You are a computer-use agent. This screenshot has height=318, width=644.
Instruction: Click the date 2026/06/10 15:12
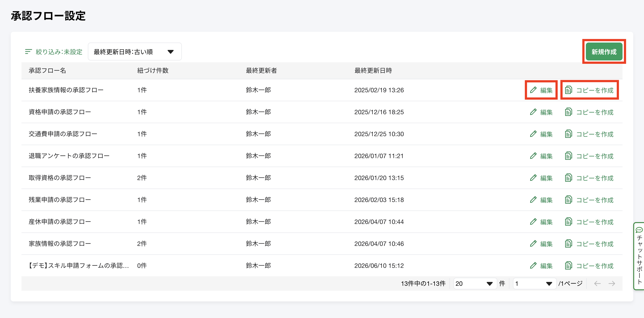pos(379,266)
